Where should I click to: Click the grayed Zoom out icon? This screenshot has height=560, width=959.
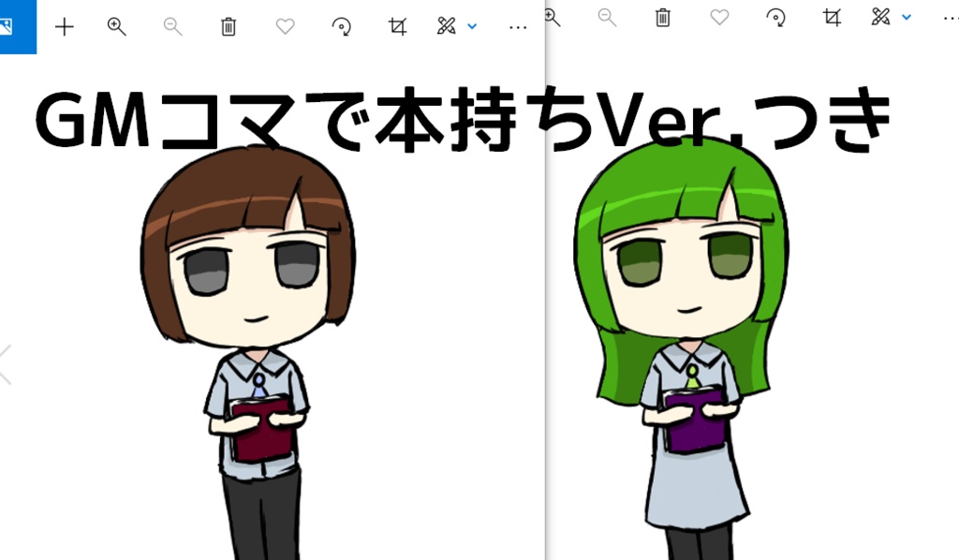[172, 26]
